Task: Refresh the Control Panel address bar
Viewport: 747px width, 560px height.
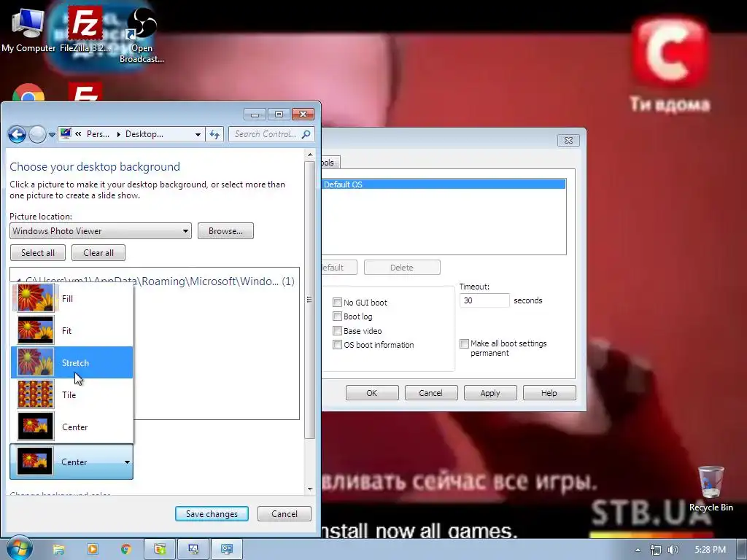Action: click(x=214, y=135)
